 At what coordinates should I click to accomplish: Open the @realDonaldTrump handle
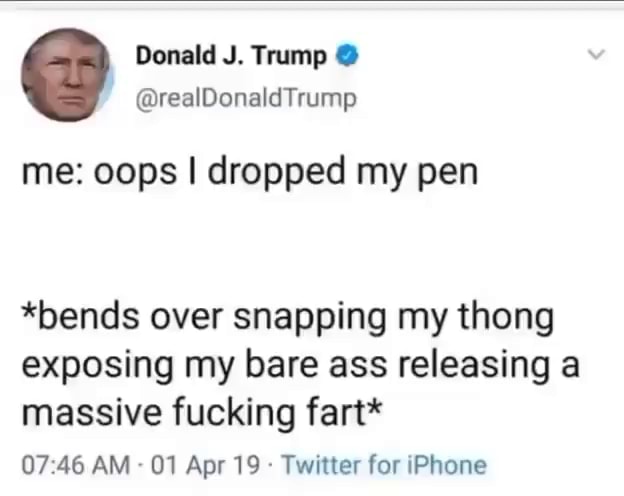point(246,99)
